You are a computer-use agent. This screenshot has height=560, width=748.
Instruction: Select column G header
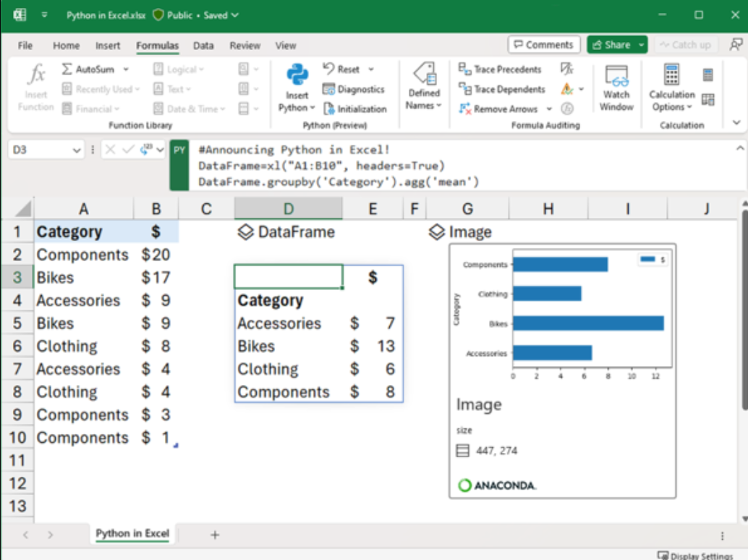click(x=467, y=209)
